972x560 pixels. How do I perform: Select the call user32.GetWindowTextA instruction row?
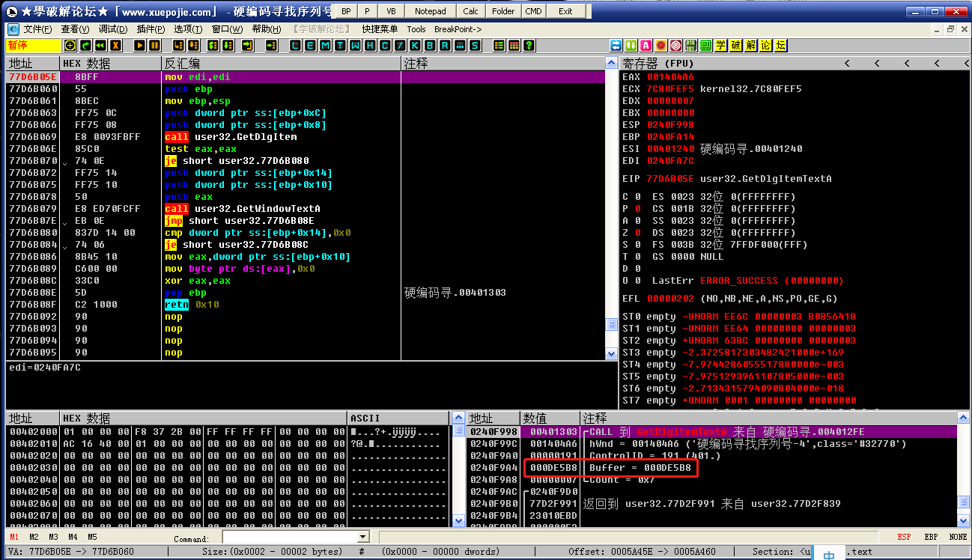[x=306, y=208]
